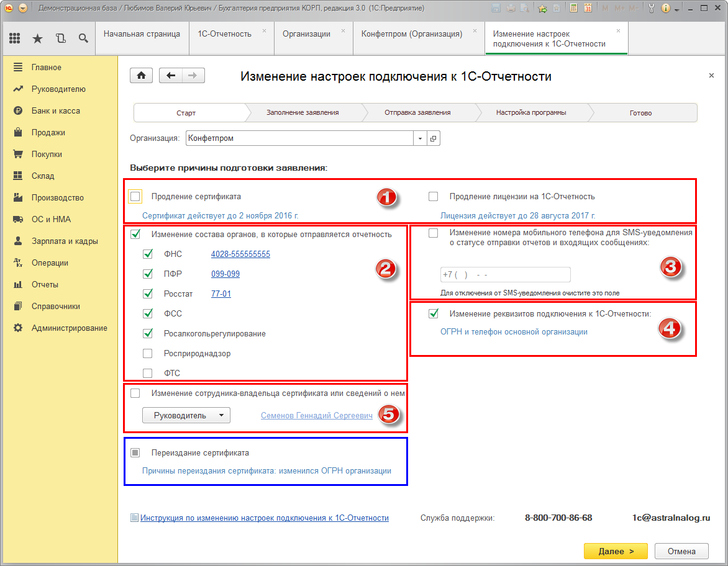Open the Производство section in sidebar
Image resolution: width=728 pixels, height=566 pixels.
pos(48,197)
